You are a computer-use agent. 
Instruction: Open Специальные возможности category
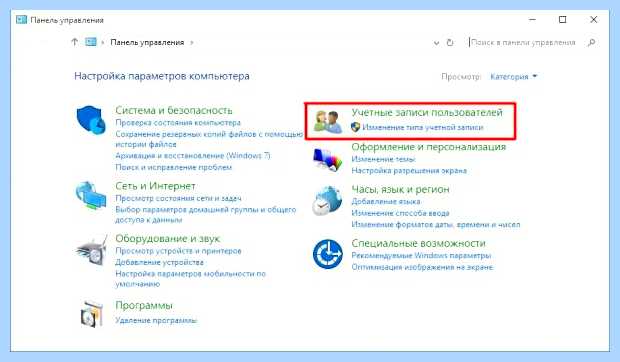418,243
